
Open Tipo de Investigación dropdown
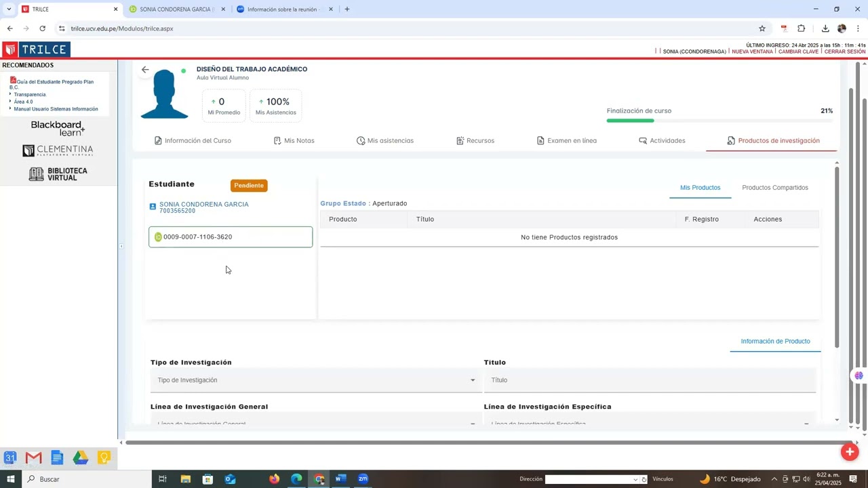point(315,380)
